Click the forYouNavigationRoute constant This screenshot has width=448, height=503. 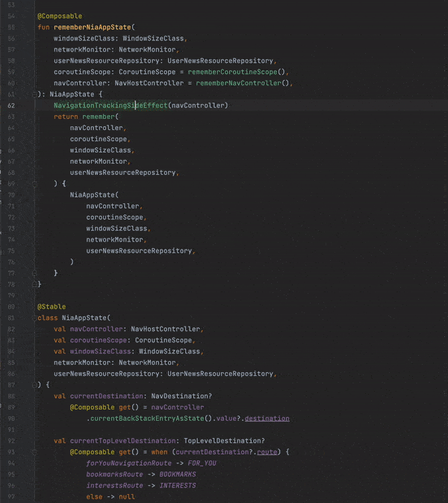click(128, 463)
